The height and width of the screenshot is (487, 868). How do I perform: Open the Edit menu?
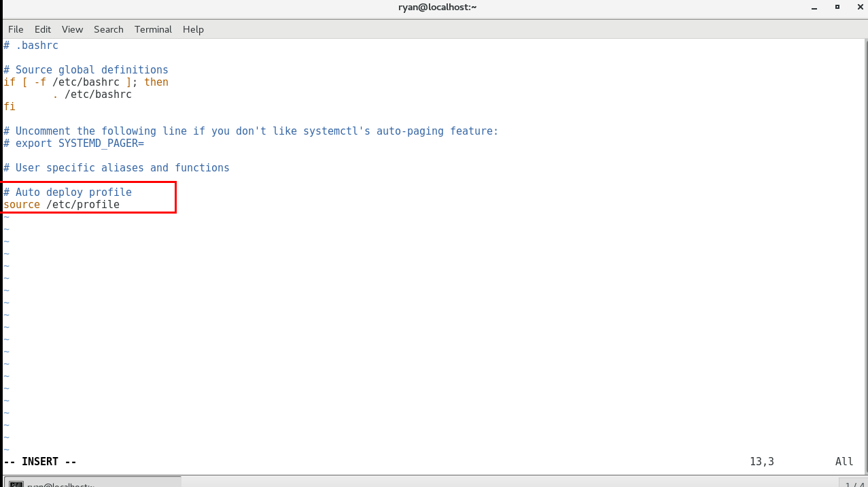(43, 29)
